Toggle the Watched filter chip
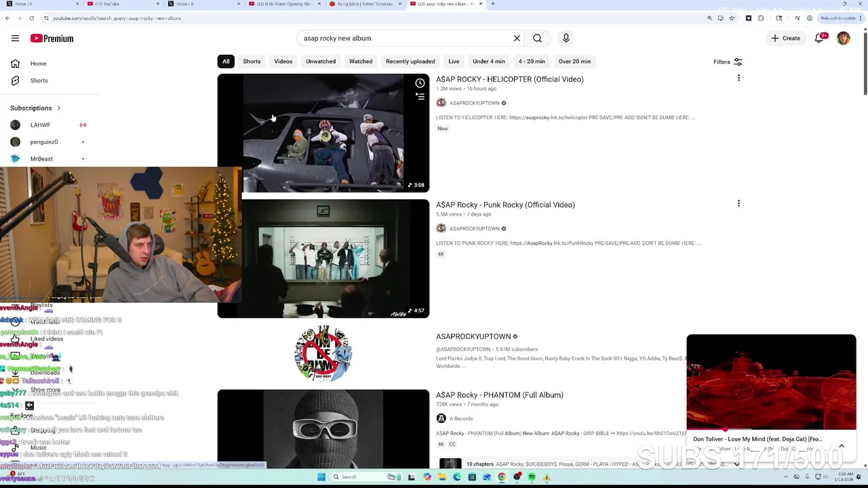The image size is (868, 488). tap(361, 62)
